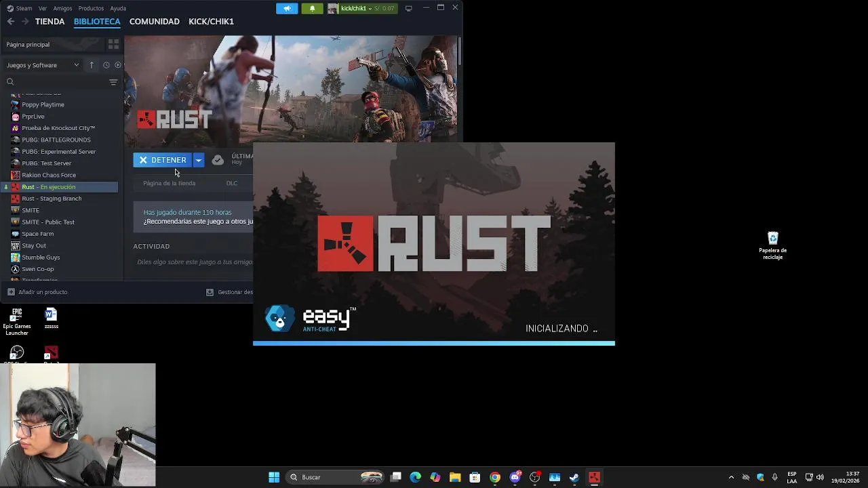Open the Ayuda menu
The height and width of the screenshot is (488, 868).
point(118,8)
